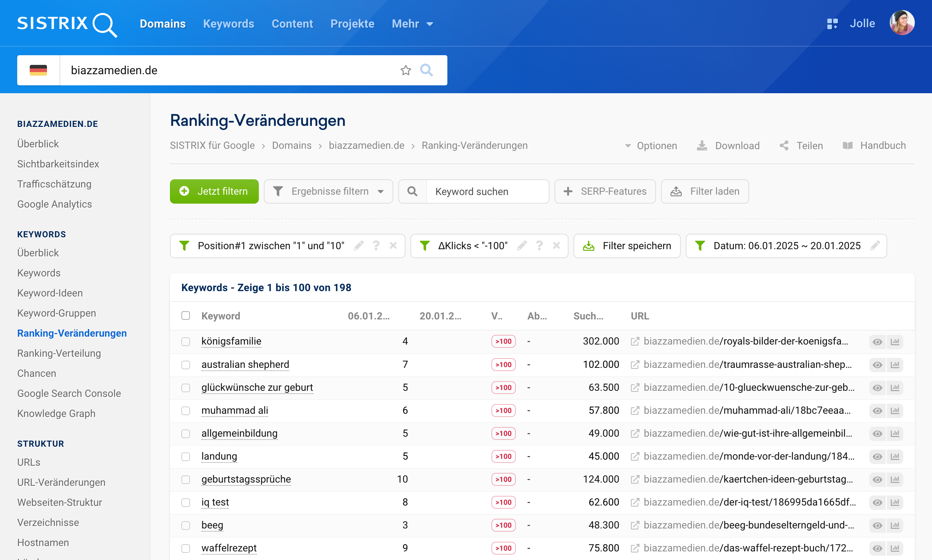This screenshot has height=560, width=932.
Task: Click the SERP-Features plus icon
Action: tap(568, 191)
